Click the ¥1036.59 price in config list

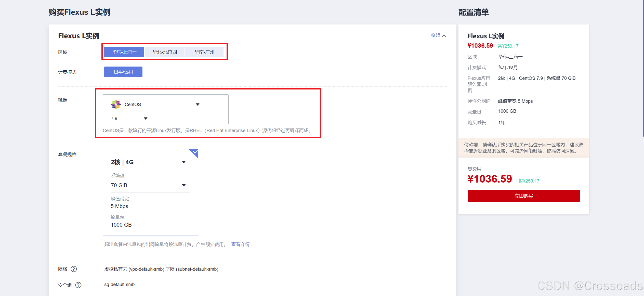coord(480,46)
